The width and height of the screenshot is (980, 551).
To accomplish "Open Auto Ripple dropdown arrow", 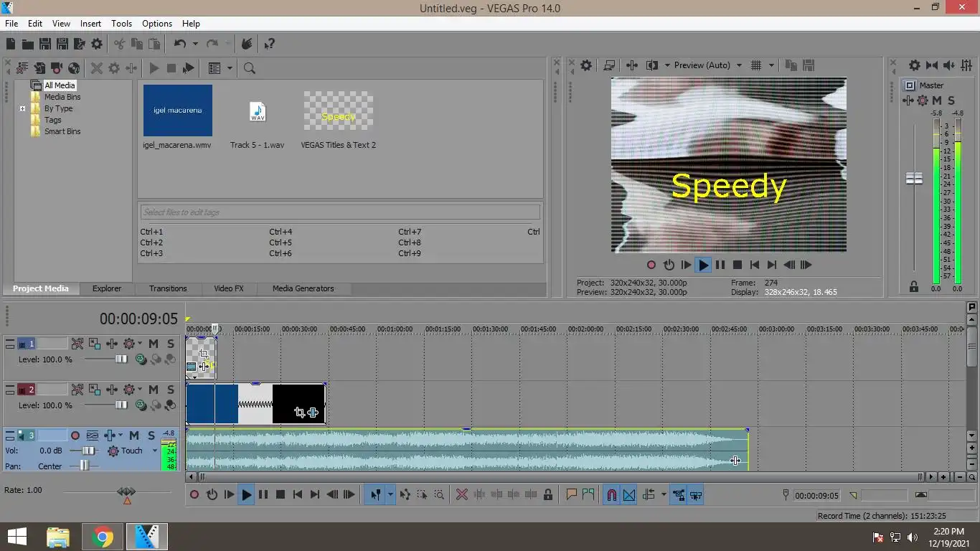I will [x=663, y=494].
